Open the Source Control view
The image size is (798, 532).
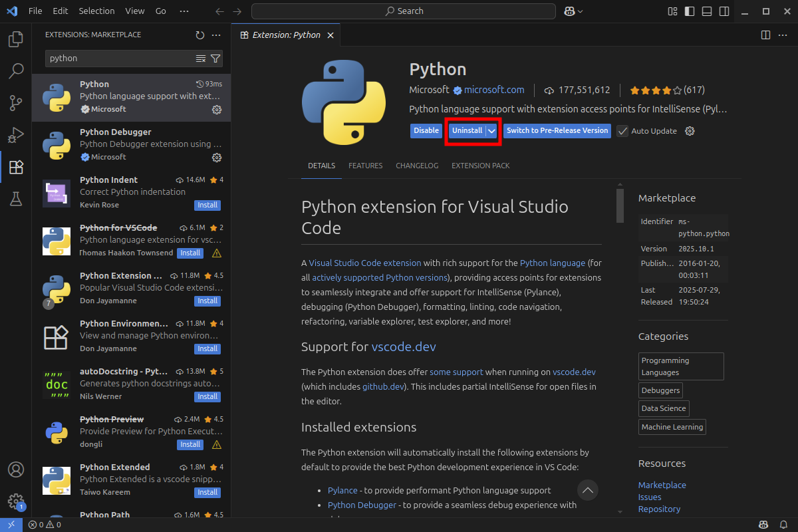[16, 103]
